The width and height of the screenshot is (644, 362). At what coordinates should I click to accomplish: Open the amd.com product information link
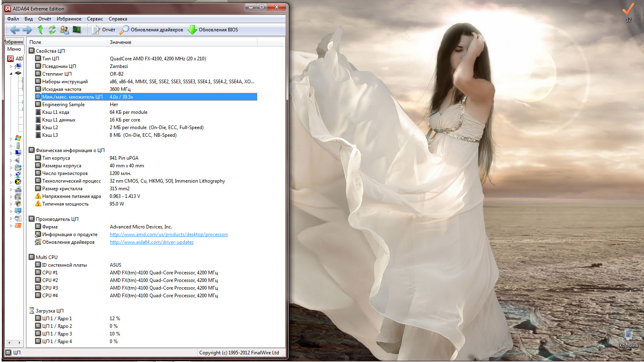click(x=169, y=234)
